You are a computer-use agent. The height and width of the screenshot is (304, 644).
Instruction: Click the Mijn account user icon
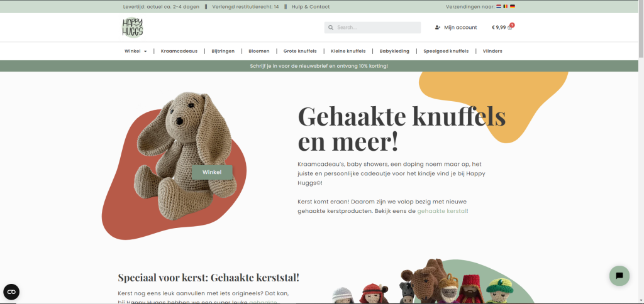[438, 28]
